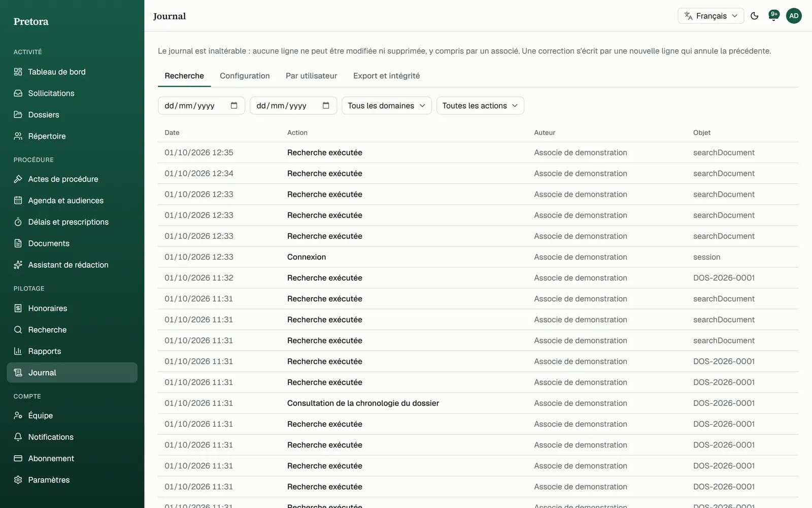Switch to the Configuration tab
Image resolution: width=812 pixels, height=508 pixels.
tap(245, 76)
